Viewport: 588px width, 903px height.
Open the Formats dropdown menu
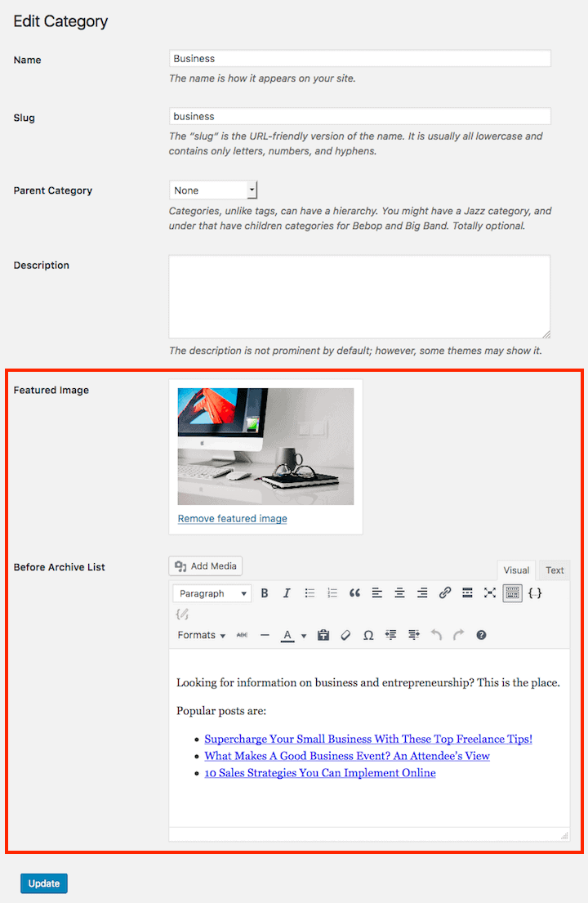[201, 635]
